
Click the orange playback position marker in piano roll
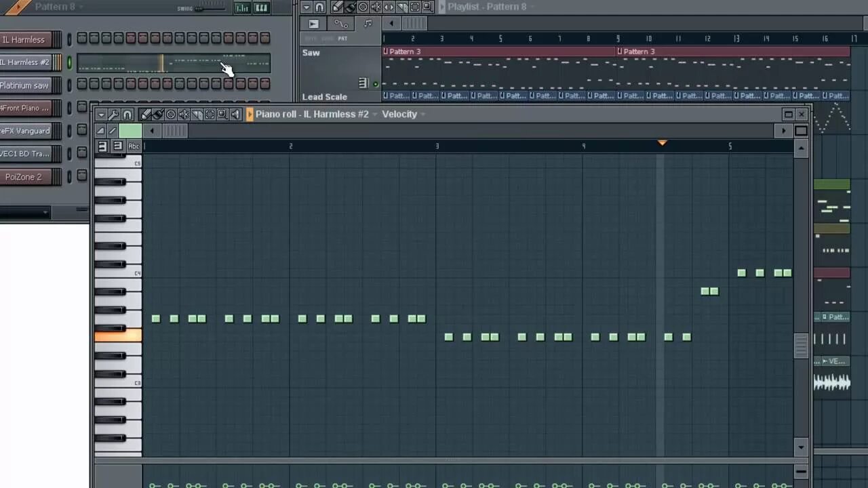point(663,143)
